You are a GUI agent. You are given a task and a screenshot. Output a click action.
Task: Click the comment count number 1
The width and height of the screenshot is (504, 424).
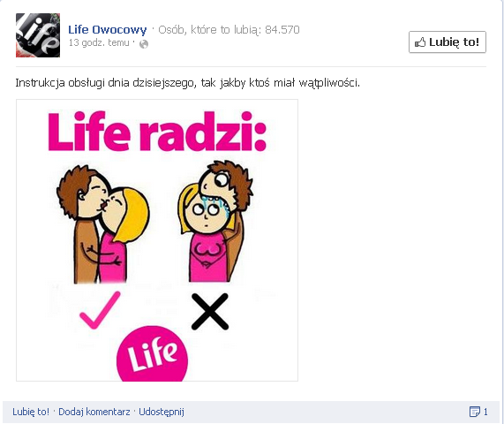[485, 412]
